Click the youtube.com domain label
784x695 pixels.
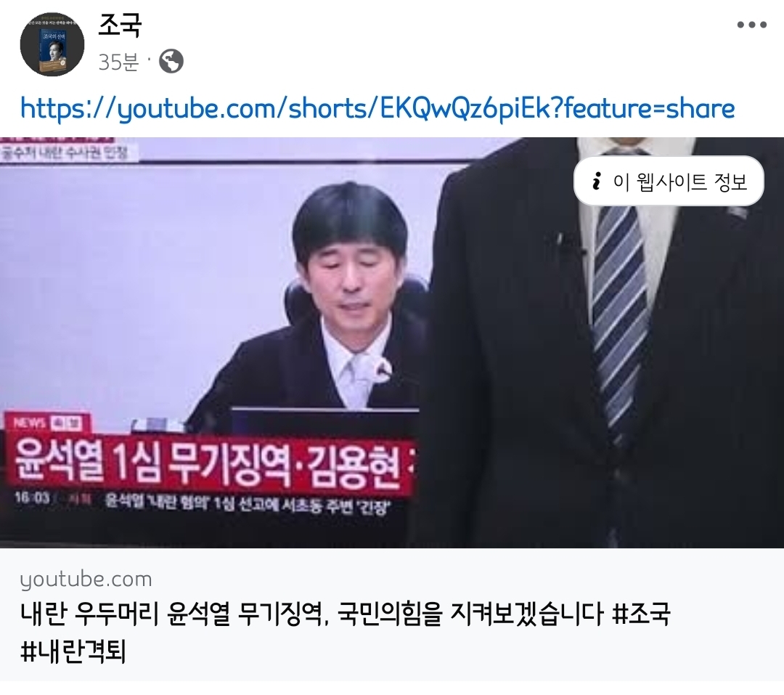(86, 579)
